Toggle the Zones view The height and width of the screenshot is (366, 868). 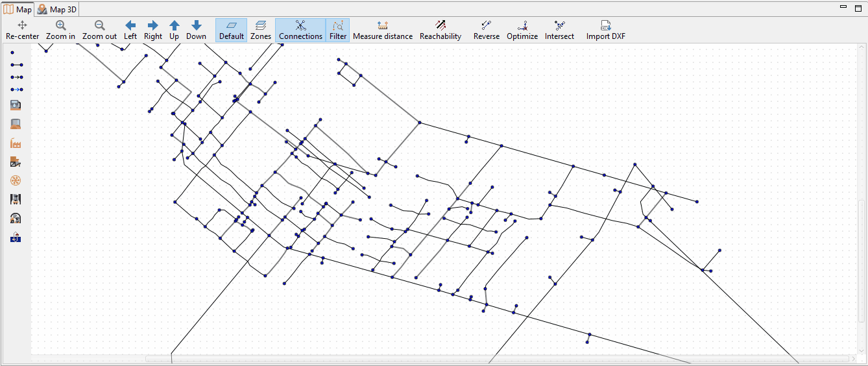coord(261,30)
